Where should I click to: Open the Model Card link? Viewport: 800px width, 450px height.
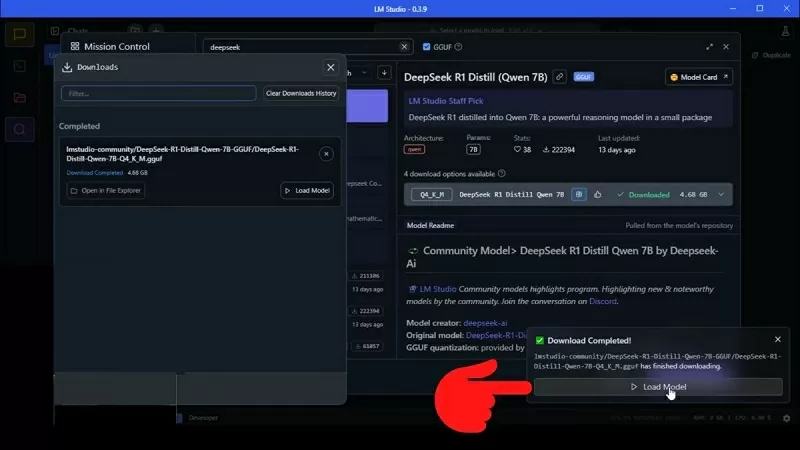pyautogui.click(x=699, y=77)
